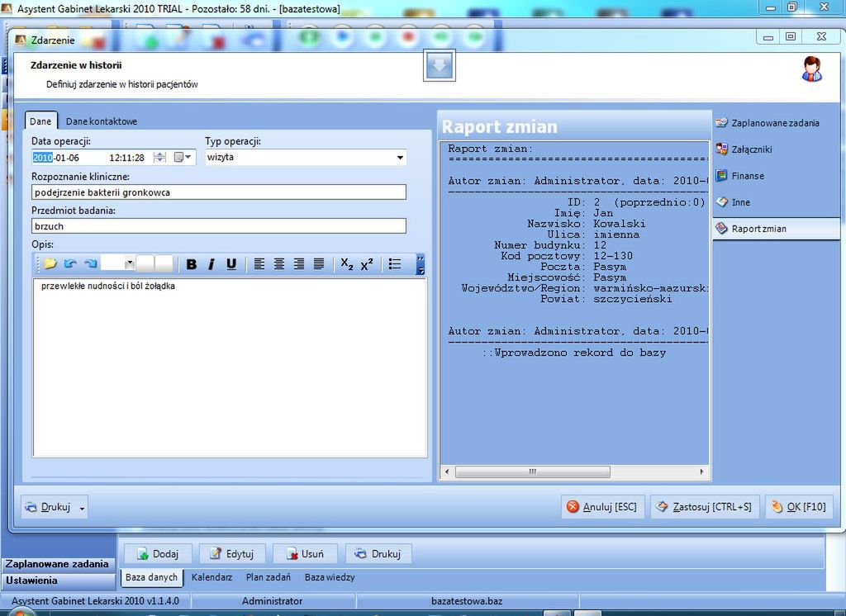Open Zaplanowane zadania in left sidebar

(58, 564)
